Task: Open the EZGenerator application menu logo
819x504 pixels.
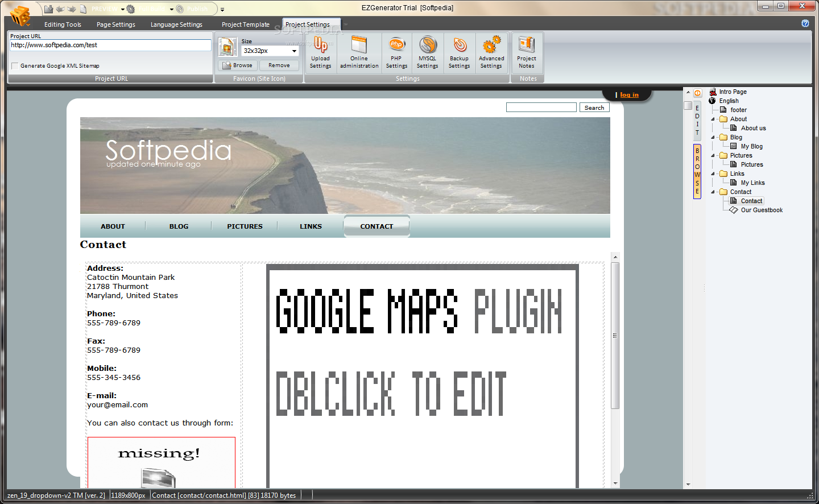Action: [20, 15]
